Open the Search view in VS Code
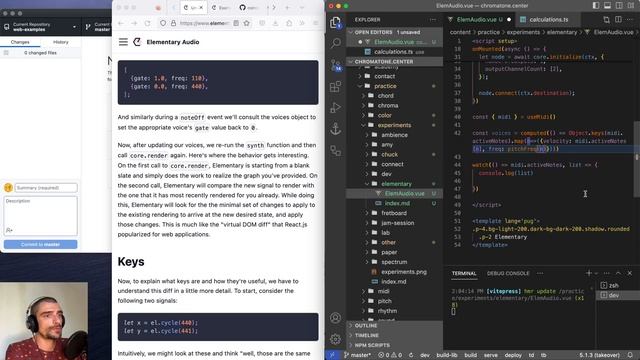Image resolution: width=640 pixels, height=360 pixels. 336,43
